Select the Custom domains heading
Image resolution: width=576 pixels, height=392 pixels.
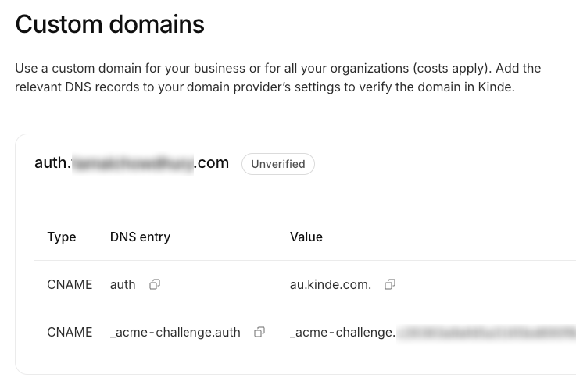(110, 24)
